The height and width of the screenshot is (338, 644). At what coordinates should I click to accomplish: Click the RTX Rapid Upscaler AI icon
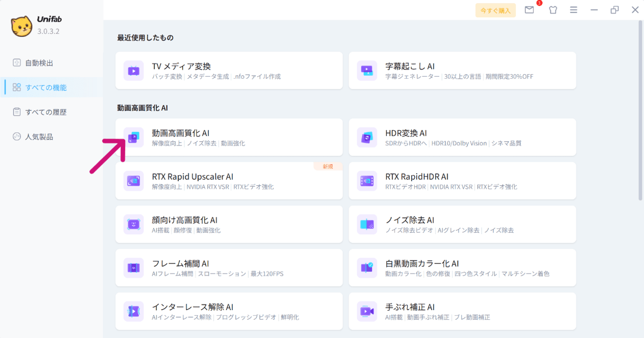133,181
